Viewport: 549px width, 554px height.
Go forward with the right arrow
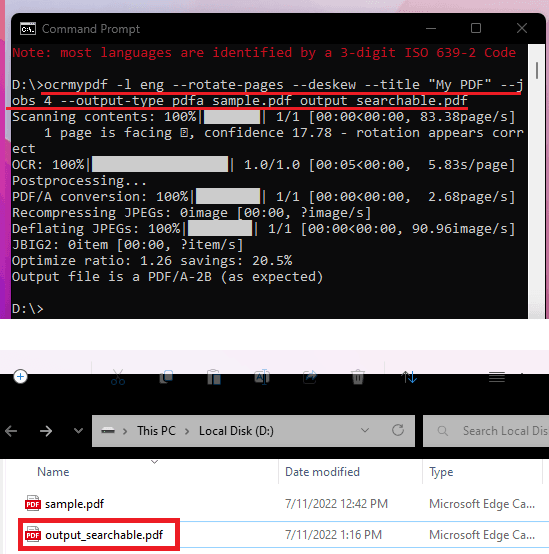[46, 431]
